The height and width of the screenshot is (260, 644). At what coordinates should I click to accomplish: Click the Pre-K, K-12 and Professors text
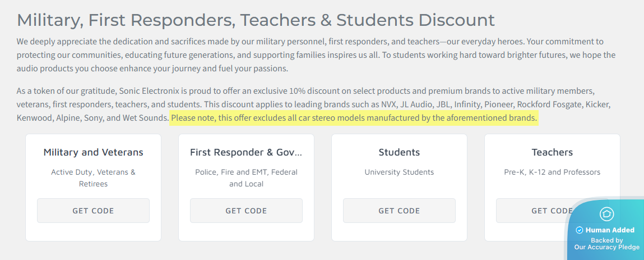[552, 172]
